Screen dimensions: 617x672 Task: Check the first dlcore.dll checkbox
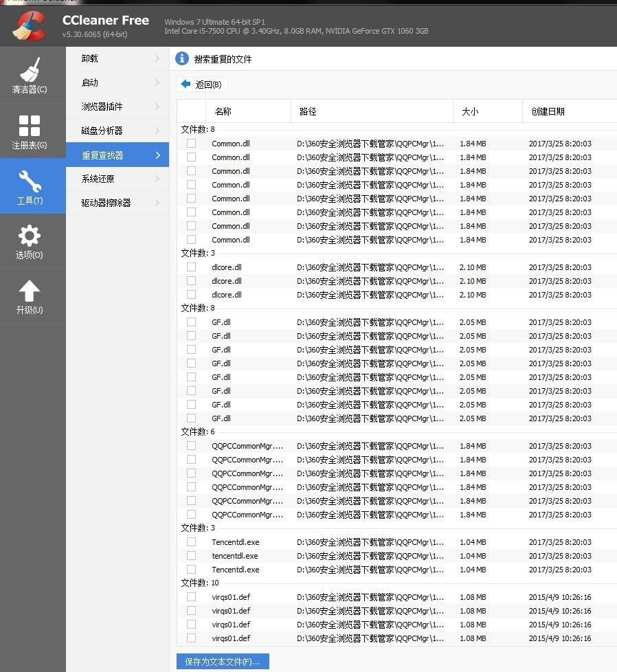click(x=191, y=267)
